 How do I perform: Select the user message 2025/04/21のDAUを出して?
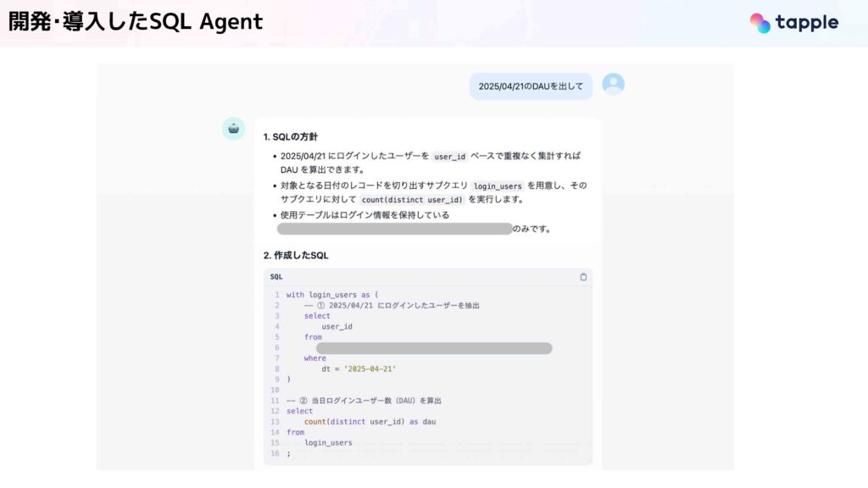(531, 86)
